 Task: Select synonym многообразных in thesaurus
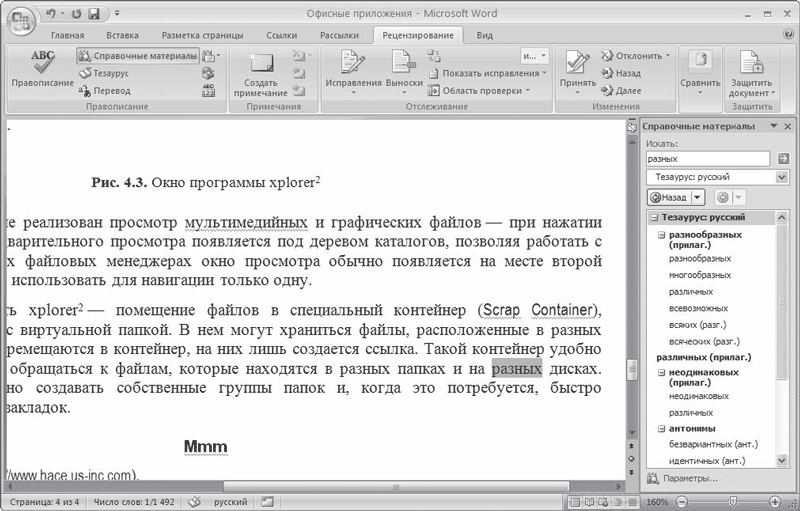tap(700, 275)
